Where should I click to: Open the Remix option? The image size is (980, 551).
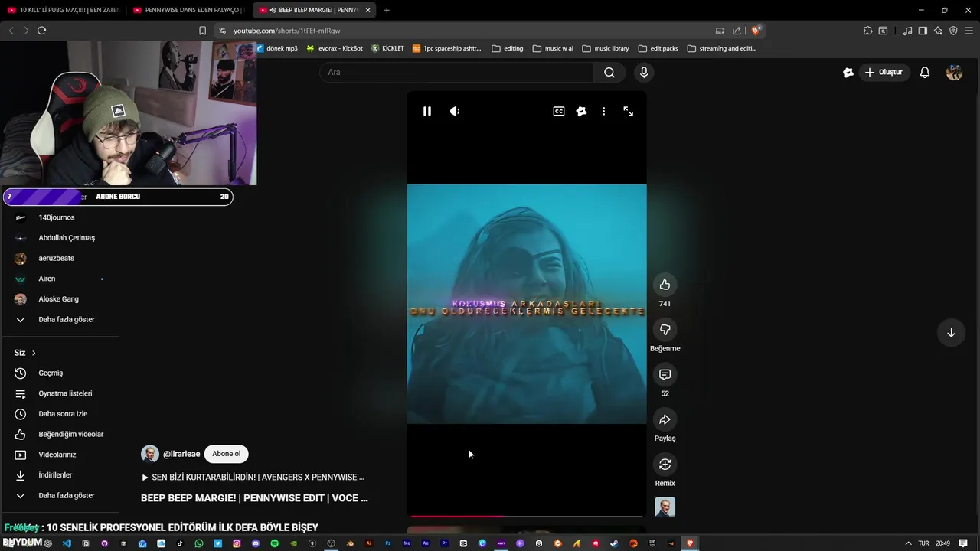coord(665,465)
